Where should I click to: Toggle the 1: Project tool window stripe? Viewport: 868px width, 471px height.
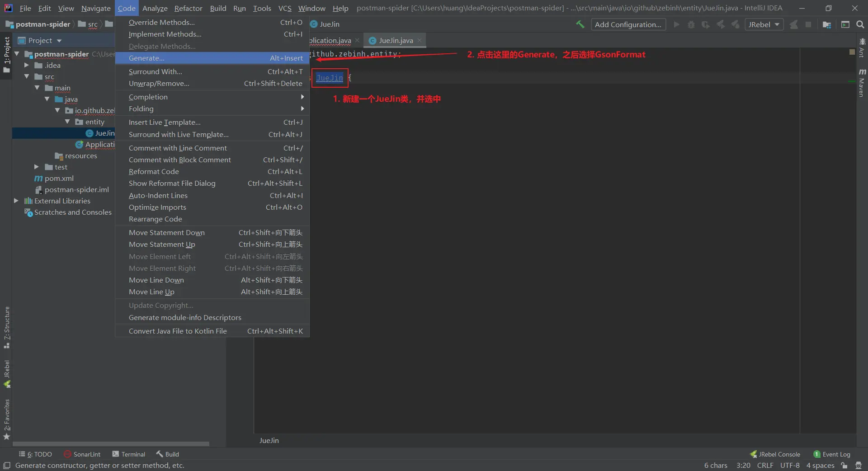click(6, 55)
